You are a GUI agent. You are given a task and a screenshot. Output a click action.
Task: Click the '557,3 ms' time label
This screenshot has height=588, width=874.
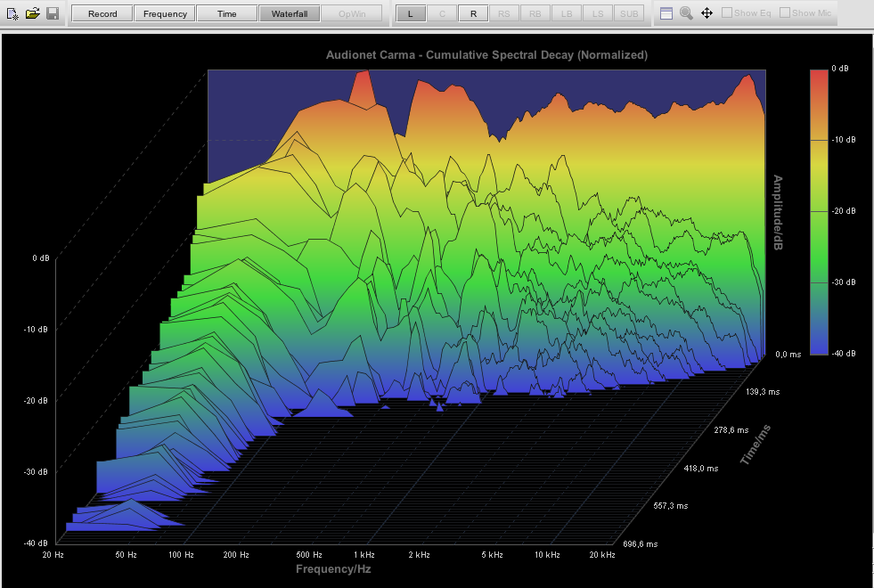[x=671, y=506]
